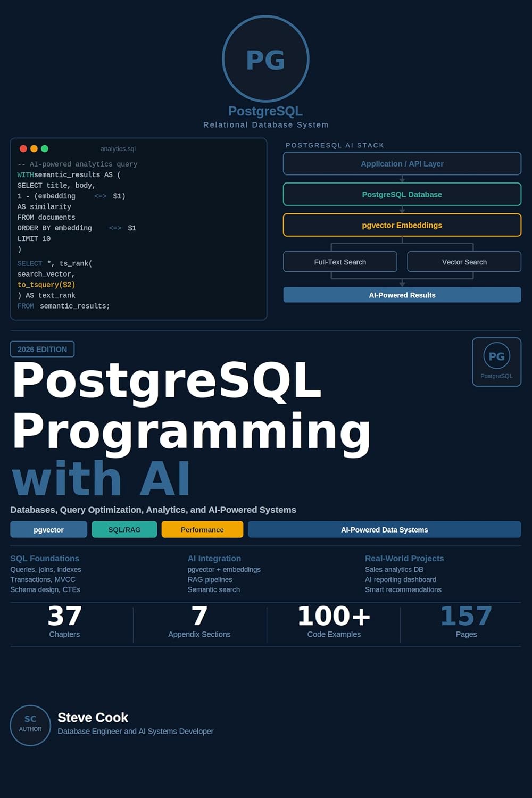Click the AI Integration heading
The width and height of the screenshot is (532, 798).
click(x=214, y=559)
